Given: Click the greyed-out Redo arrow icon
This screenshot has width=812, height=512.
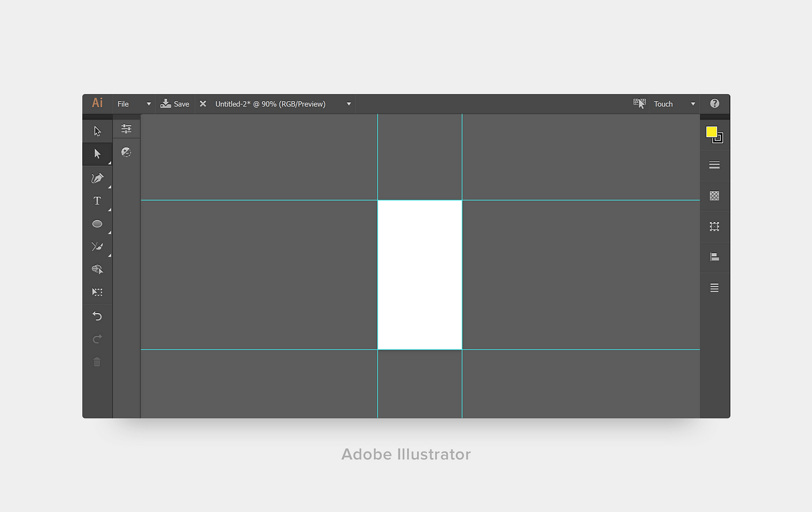Looking at the screenshot, I should 97,338.
